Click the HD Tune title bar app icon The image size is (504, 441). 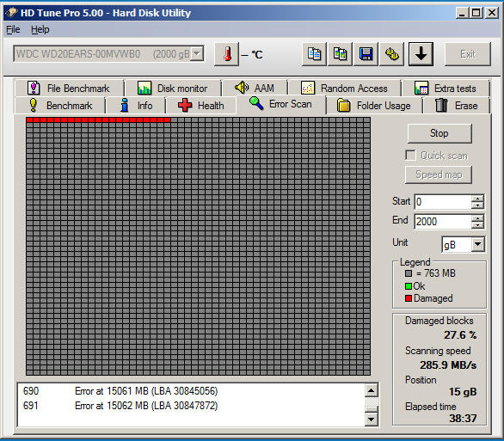pyautogui.click(x=11, y=13)
